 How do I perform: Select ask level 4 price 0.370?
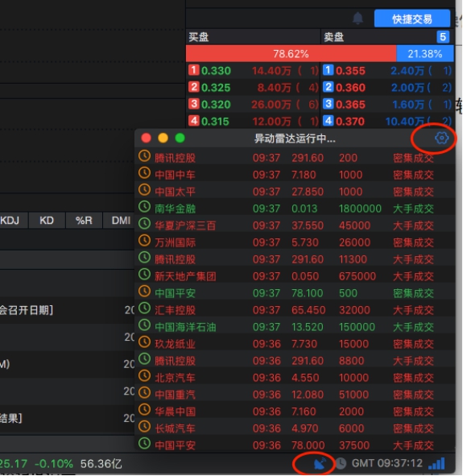350,122
